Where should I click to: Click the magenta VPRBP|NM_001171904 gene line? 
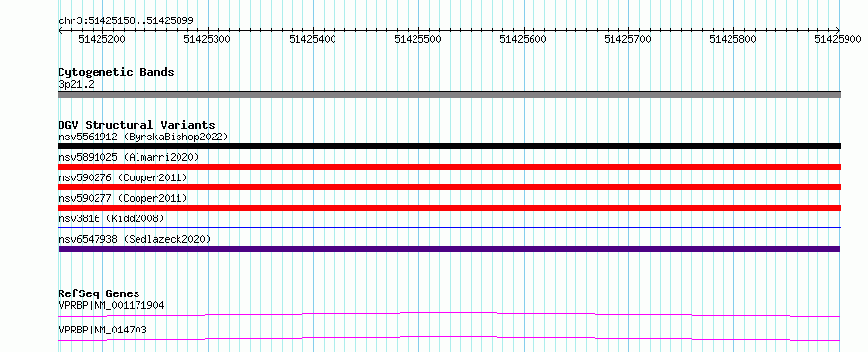pos(450,314)
